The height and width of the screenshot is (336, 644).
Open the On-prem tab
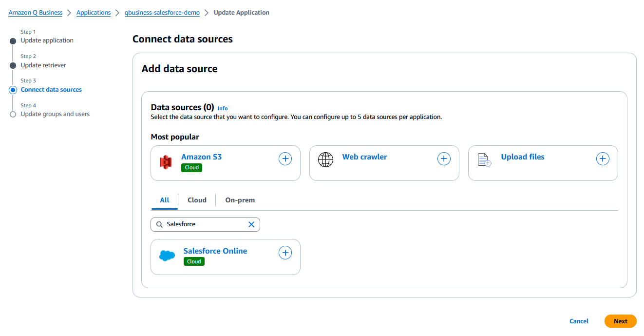click(x=240, y=199)
